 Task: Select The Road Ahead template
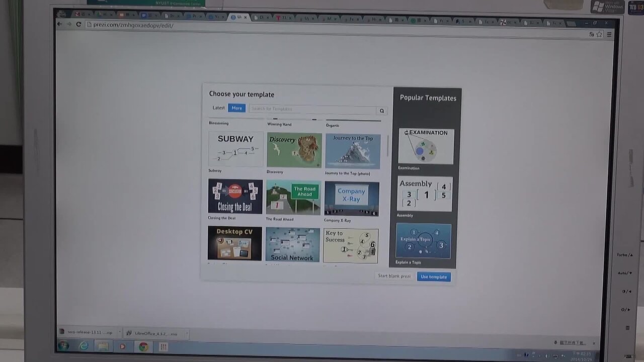click(x=293, y=198)
